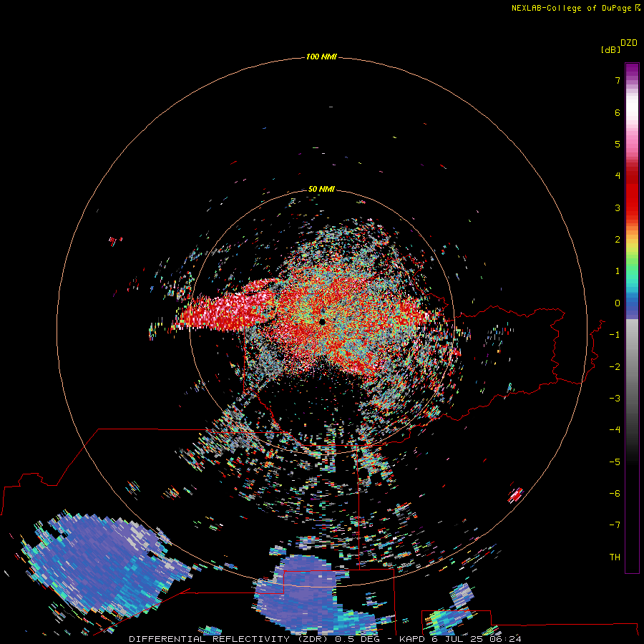Click the -1 dB scale label

(x=615, y=335)
